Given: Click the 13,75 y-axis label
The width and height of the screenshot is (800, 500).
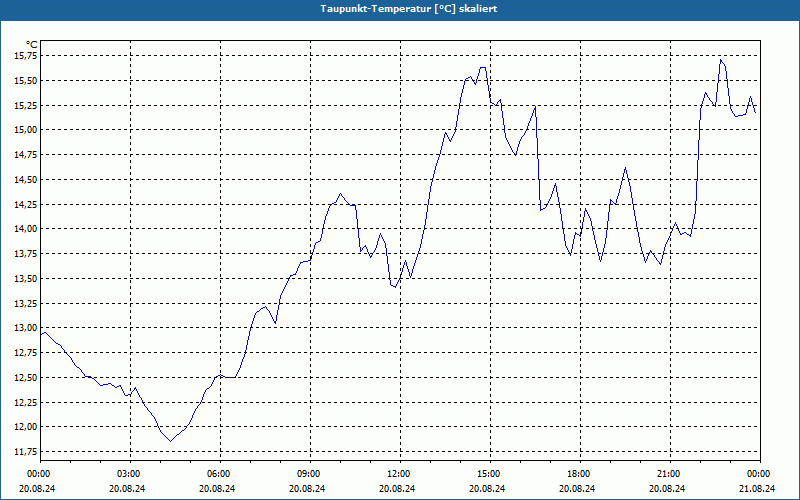Looking at the screenshot, I should click(x=26, y=254).
